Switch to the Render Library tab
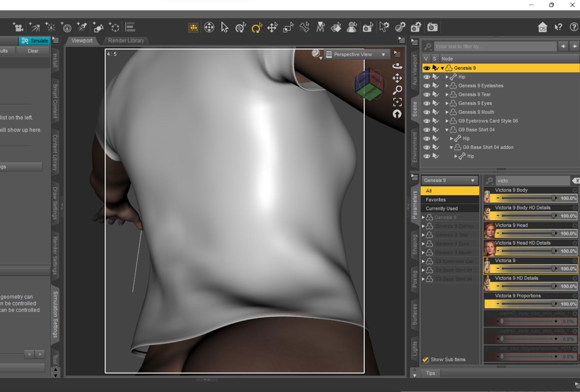Screen dimensions: 580x392 coord(126,40)
